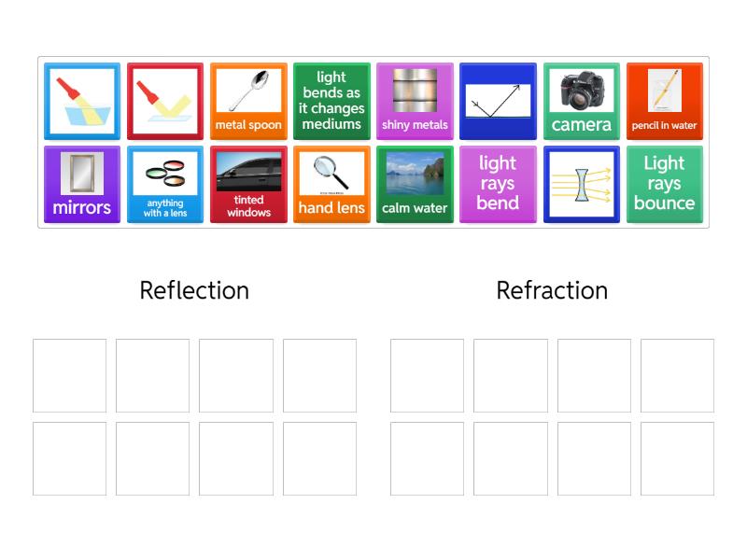This screenshot has height=560, width=747.
Task: Select the mirrors tile
Action: click(x=82, y=185)
